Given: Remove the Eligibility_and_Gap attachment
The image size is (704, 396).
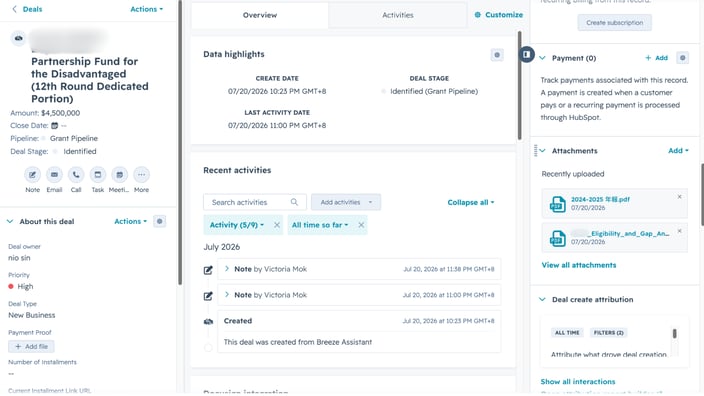Looking at the screenshot, I should point(679,231).
